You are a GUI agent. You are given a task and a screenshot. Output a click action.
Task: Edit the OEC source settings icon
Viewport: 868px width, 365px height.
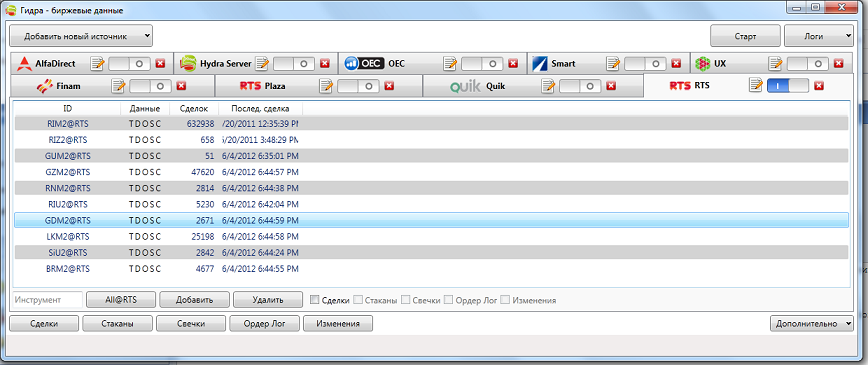point(450,64)
